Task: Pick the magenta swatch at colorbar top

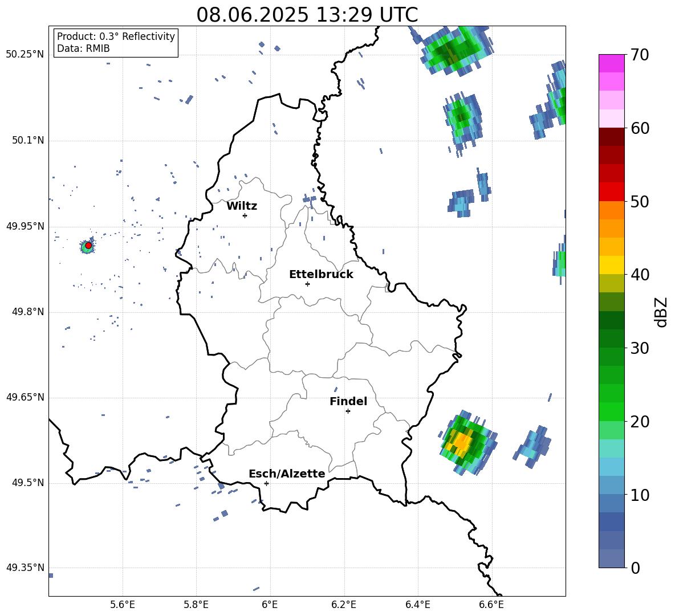Action: tap(612, 63)
